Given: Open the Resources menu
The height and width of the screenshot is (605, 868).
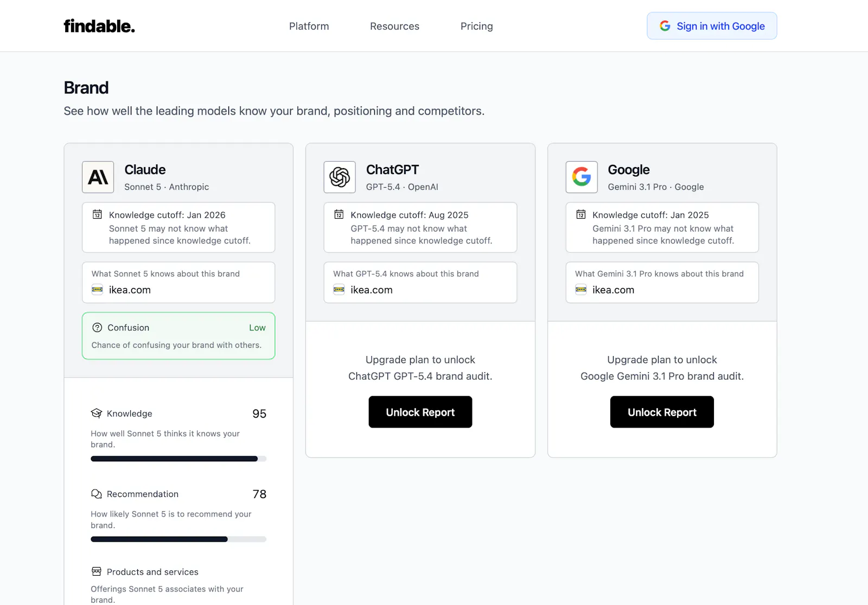Looking at the screenshot, I should (x=394, y=26).
